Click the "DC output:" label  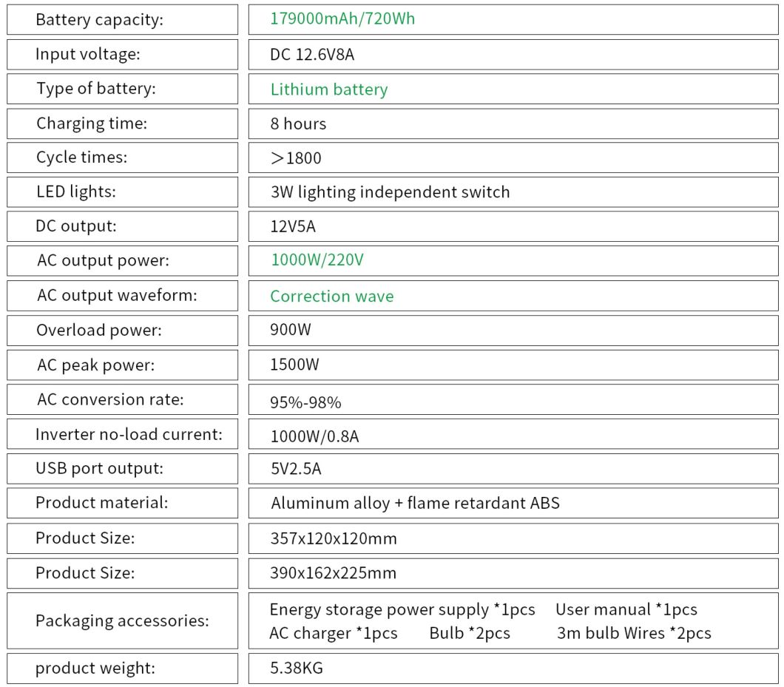pyautogui.click(x=76, y=226)
